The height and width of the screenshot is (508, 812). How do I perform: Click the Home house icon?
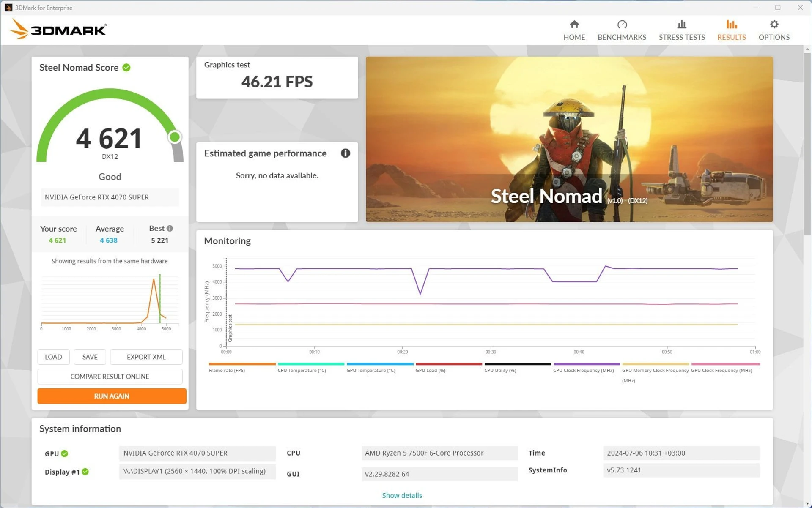(574, 24)
